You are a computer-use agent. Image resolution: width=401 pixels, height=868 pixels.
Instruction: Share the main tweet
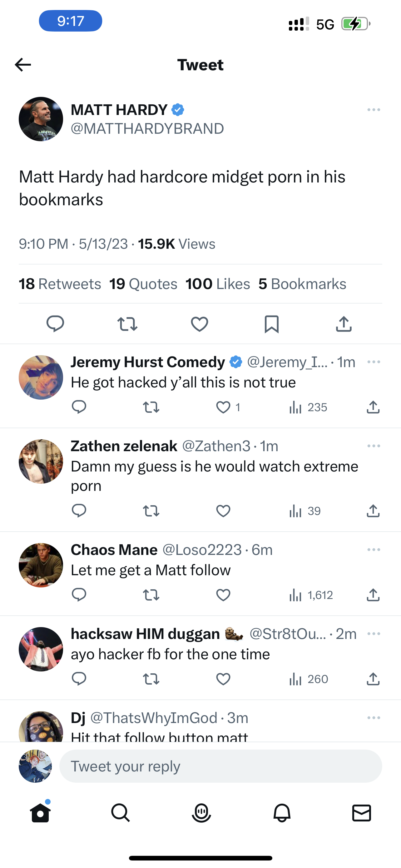(344, 324)
